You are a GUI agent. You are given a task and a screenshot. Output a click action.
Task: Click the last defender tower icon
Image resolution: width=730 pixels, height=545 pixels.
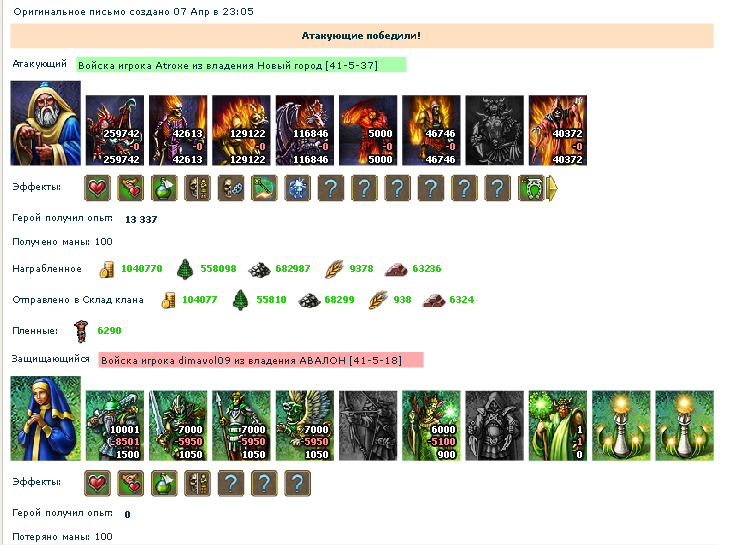(684, 425)
